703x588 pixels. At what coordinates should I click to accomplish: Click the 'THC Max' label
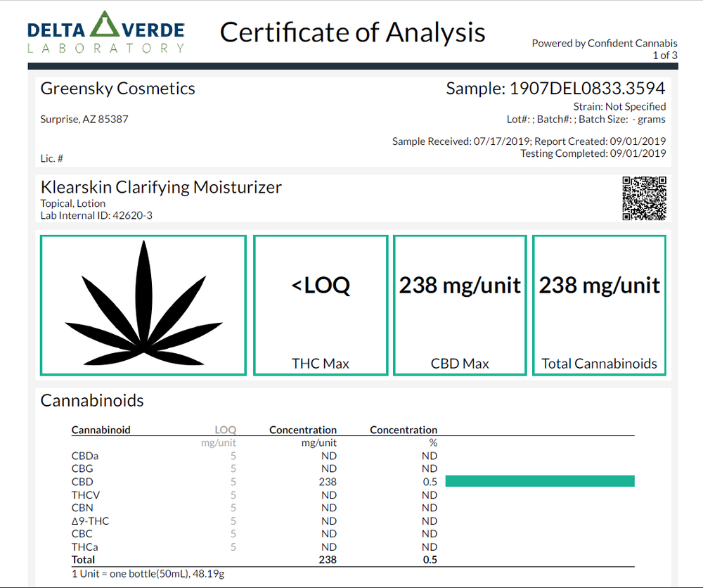[x=321, y=364]
